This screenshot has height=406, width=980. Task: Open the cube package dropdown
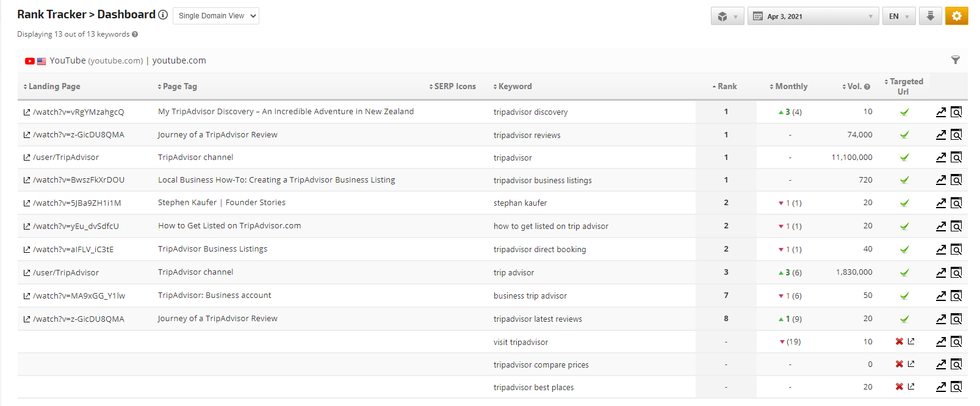pos(727,16)
